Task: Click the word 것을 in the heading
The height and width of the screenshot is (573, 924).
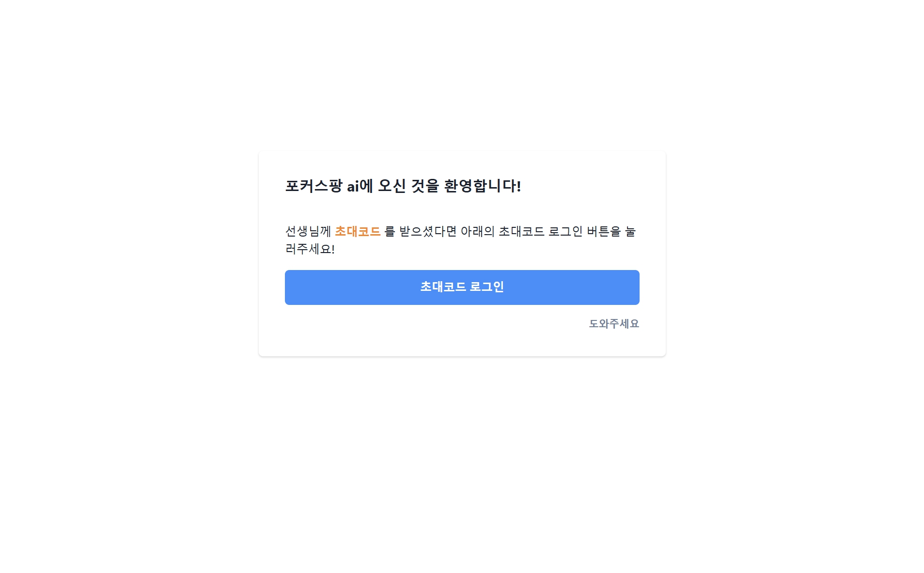Action: 425,186
